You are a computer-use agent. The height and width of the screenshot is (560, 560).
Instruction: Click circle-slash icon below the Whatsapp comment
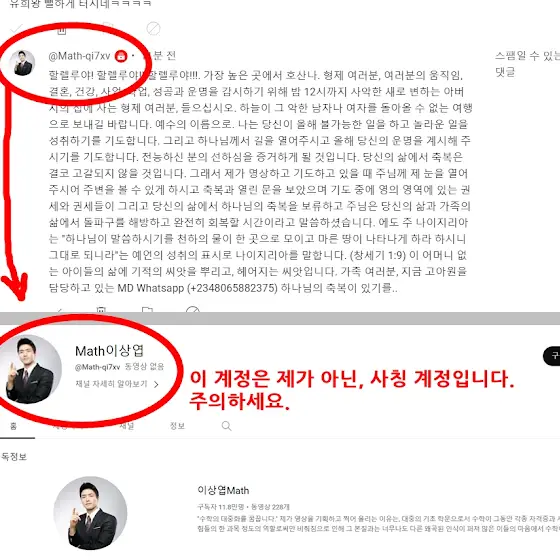coord(193,309)
